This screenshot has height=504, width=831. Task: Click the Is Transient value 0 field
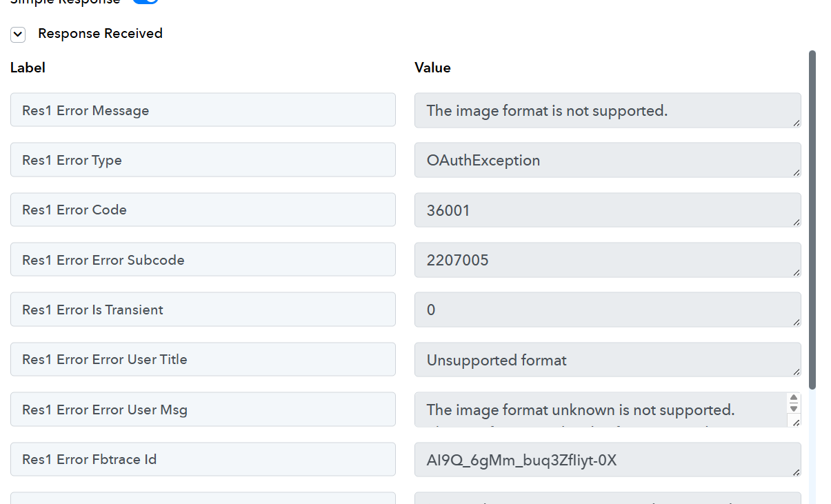608,310
